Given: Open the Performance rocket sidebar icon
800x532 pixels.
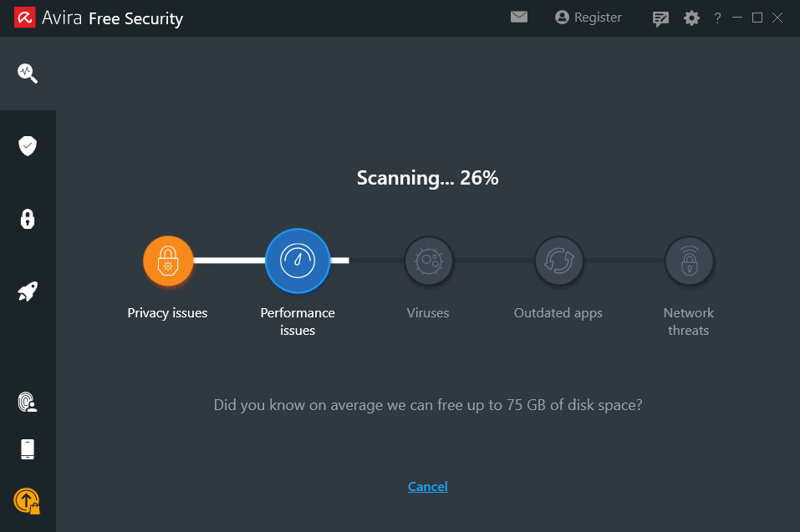Looking at the screenshot, I should pyautogui.click(x=28, y=291).
